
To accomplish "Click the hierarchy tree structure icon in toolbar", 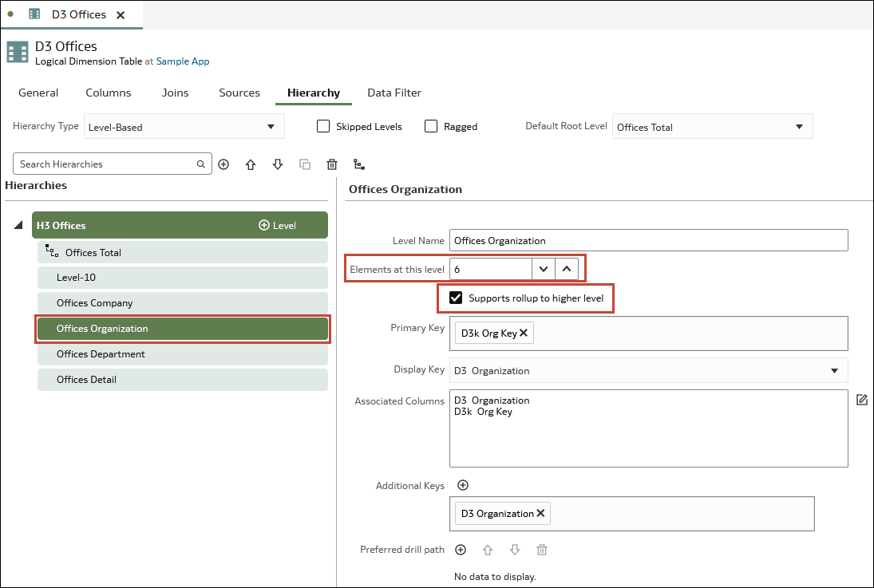I will (359, 164).
